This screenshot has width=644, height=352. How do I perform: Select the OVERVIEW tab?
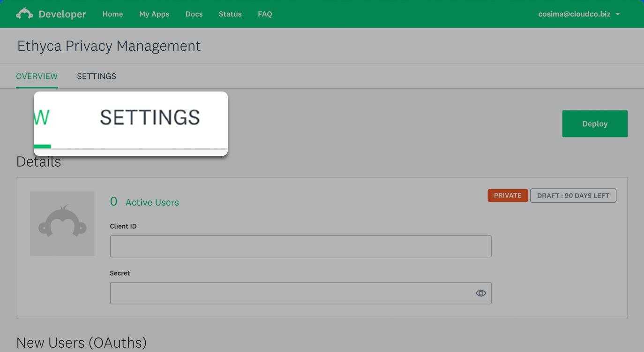point(37,76)
